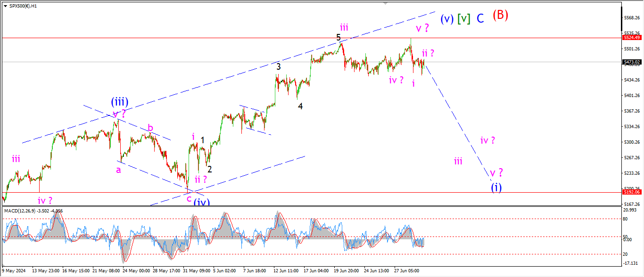644x277 pixels.
Task: Click the black '2' wave number
Action: point(209,169)
